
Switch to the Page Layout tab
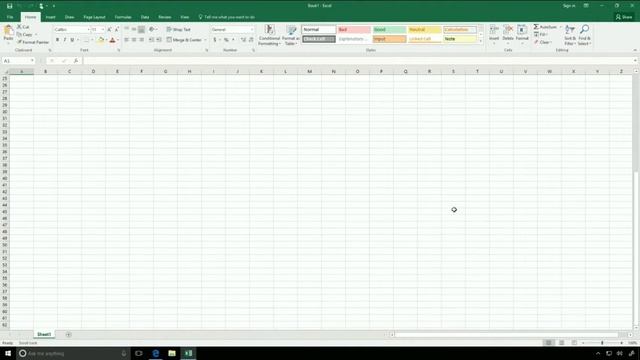pyautogui.click(x=94, y=17)
